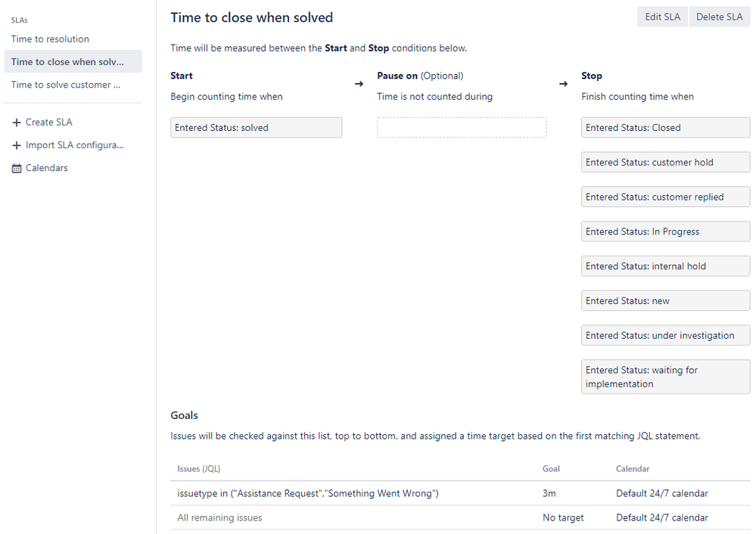Click the Delete SLA button

(720, 17)
